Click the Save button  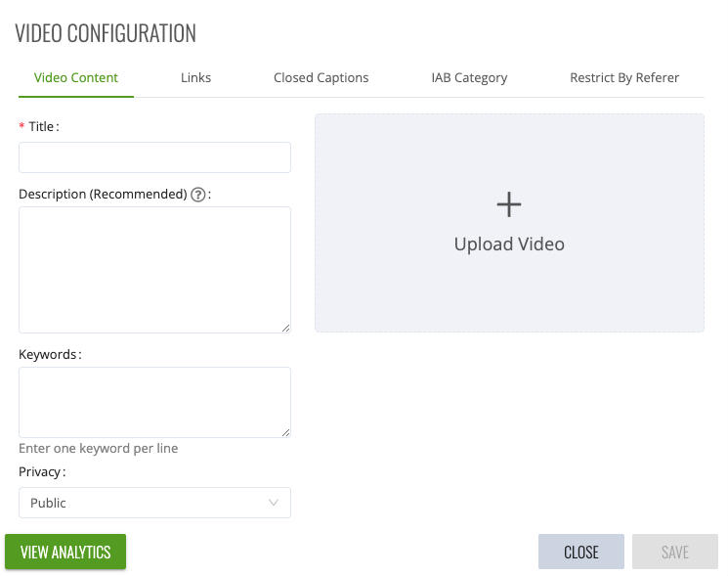click(675, 552)
